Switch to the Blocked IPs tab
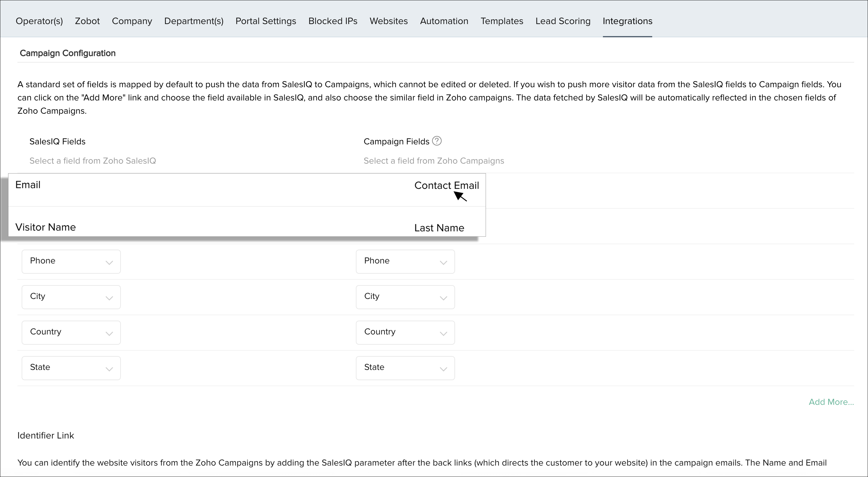 click(x=333, y=21)
